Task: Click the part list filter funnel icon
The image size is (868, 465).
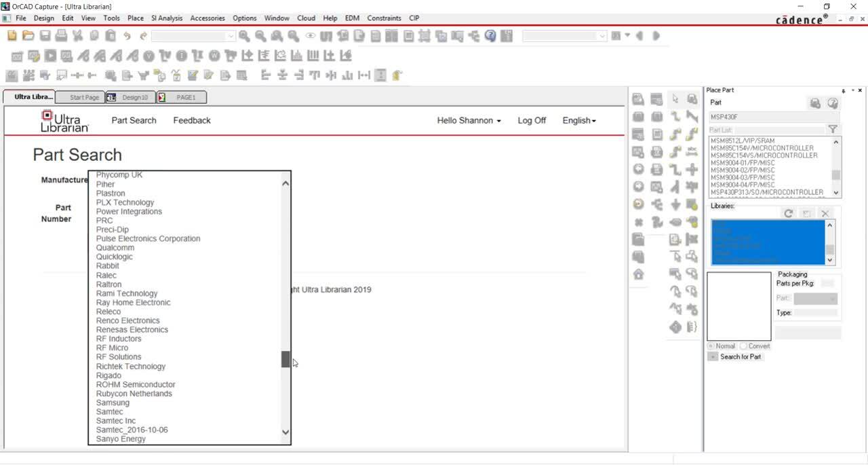Action: (832, 130)
